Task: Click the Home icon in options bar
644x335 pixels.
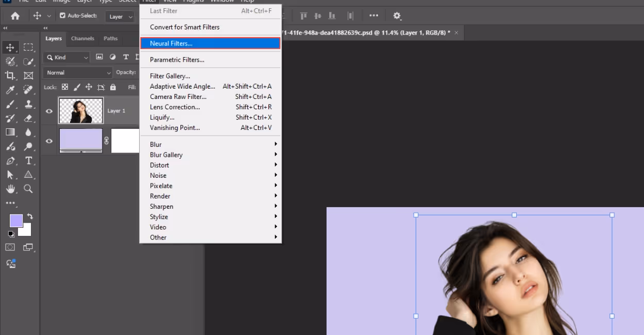Action: 15,16
